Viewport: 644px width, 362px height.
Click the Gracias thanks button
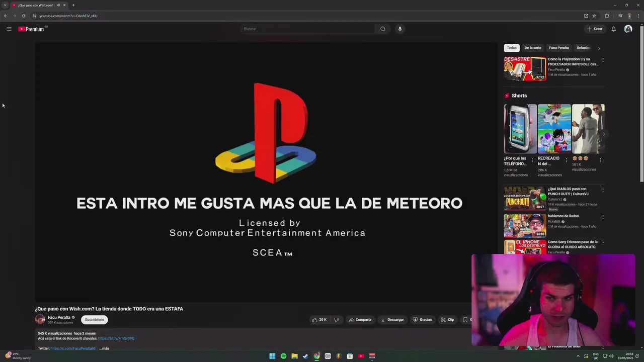pos(423,320)
